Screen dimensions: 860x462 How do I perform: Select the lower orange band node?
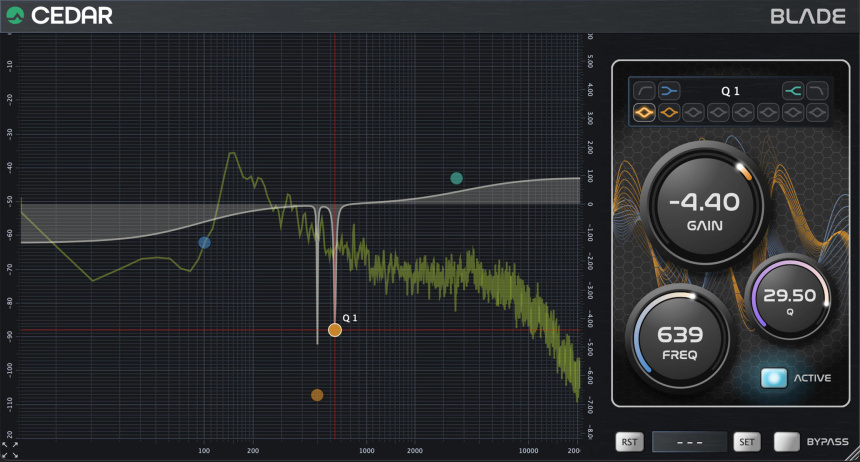[317, 395]
